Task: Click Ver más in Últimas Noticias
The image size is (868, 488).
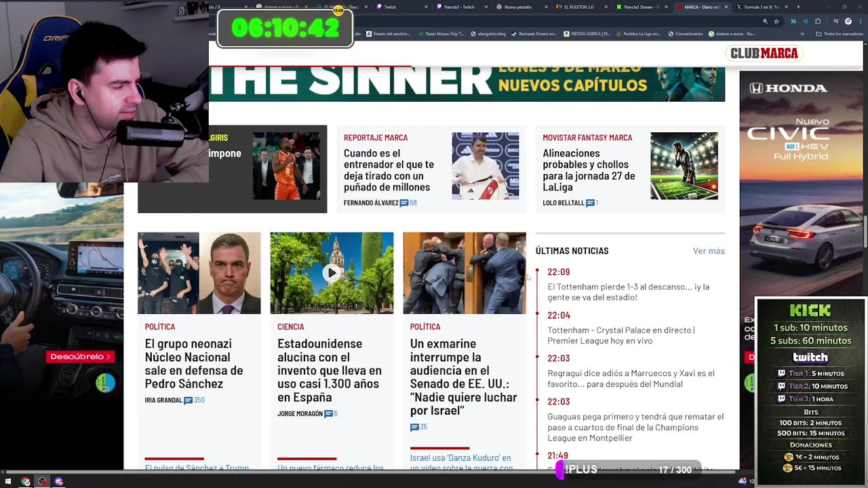Action: [709, 251]
